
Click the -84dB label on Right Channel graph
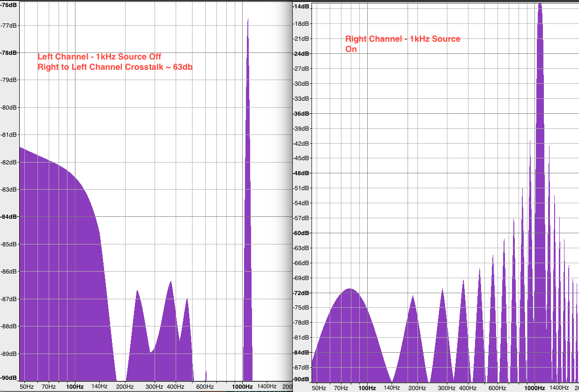pyautogui.click(x=301, y=352)
